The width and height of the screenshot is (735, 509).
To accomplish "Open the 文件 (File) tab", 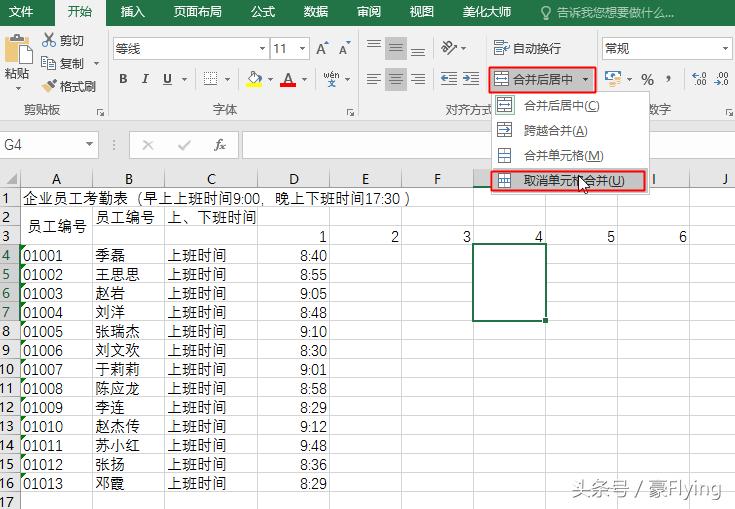I will pos(21,11).
